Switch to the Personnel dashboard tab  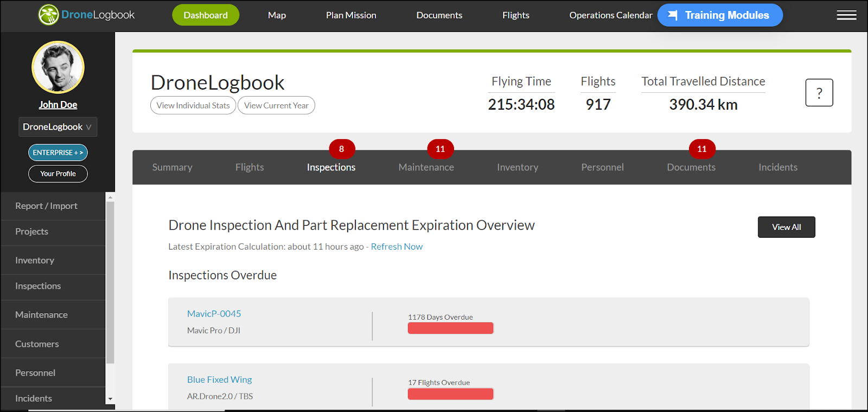603,167
